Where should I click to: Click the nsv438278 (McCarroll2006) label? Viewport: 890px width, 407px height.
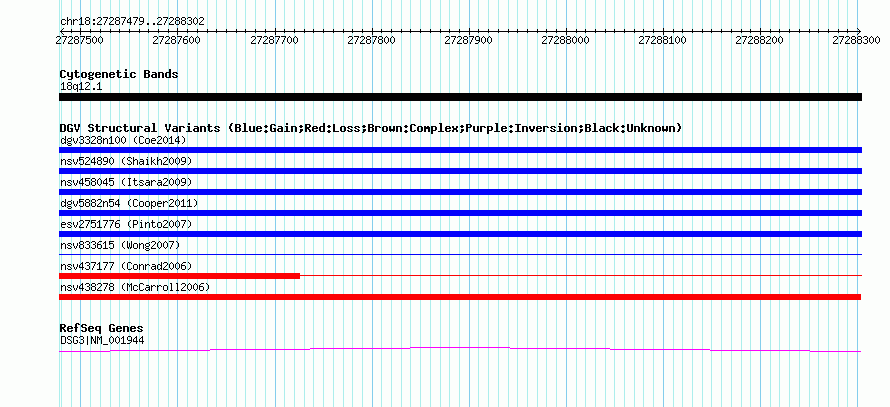135,287
